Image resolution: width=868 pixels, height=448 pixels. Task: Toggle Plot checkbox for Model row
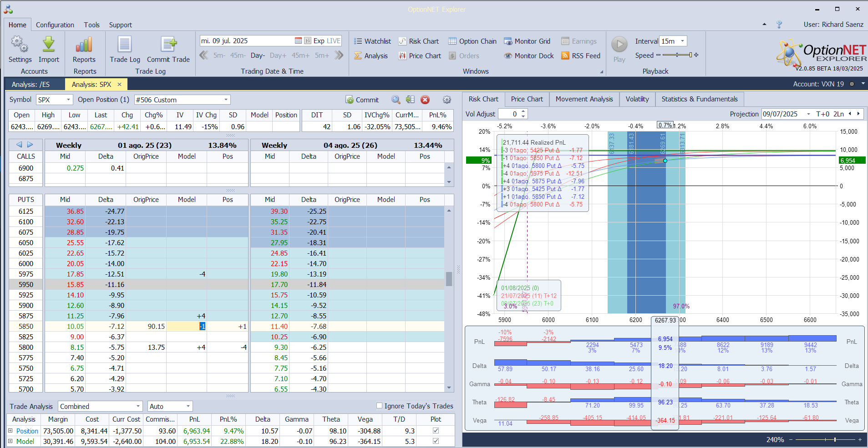(436, 441)
